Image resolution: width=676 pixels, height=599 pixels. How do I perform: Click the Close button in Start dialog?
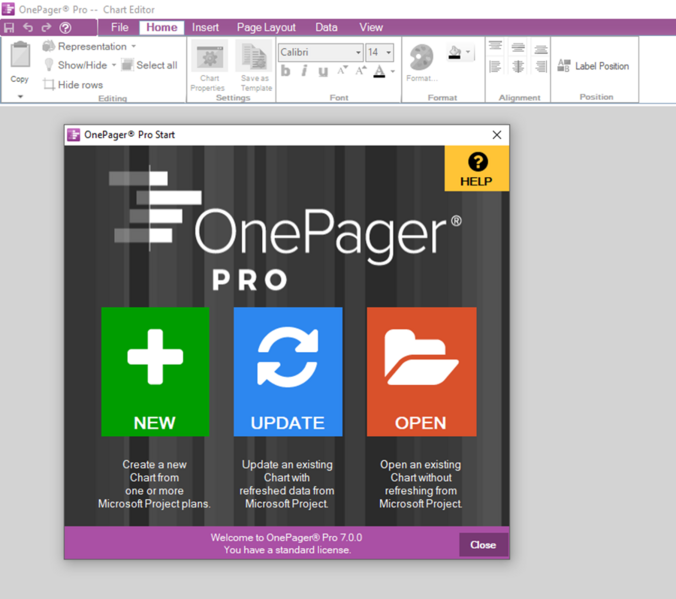click(483, 545)
